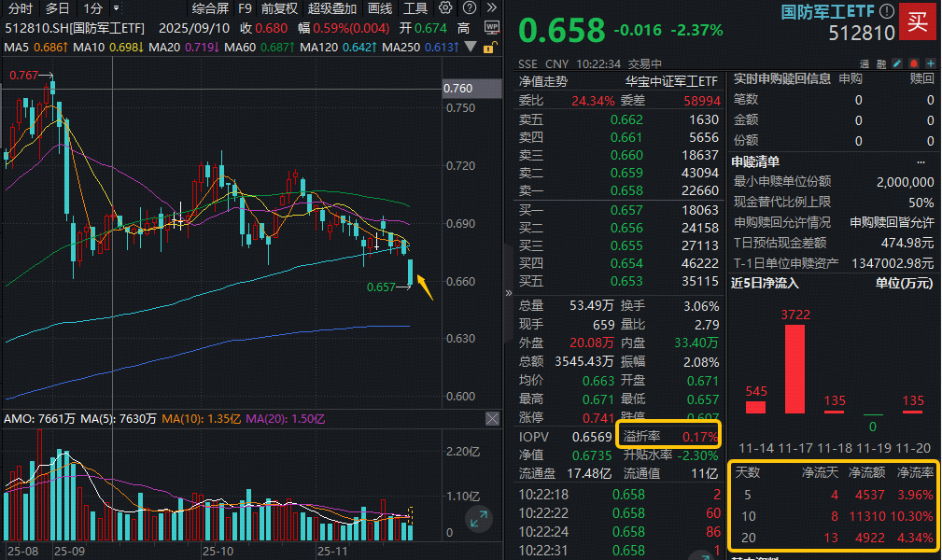Image resolution: width=942 pixels, height=560 pixels.
Task: Switch to 分时 intraday view
Action: pyautogui.click(x=20, y=8)
